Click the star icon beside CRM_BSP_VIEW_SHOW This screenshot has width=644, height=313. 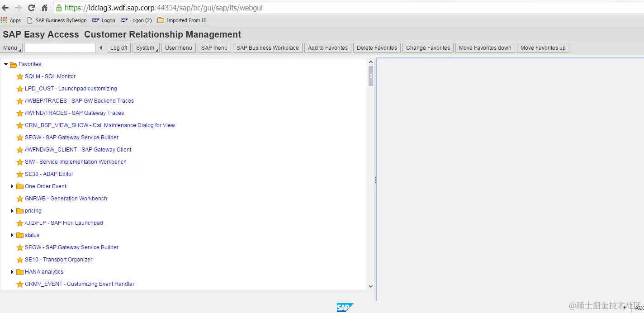(20, 126)
